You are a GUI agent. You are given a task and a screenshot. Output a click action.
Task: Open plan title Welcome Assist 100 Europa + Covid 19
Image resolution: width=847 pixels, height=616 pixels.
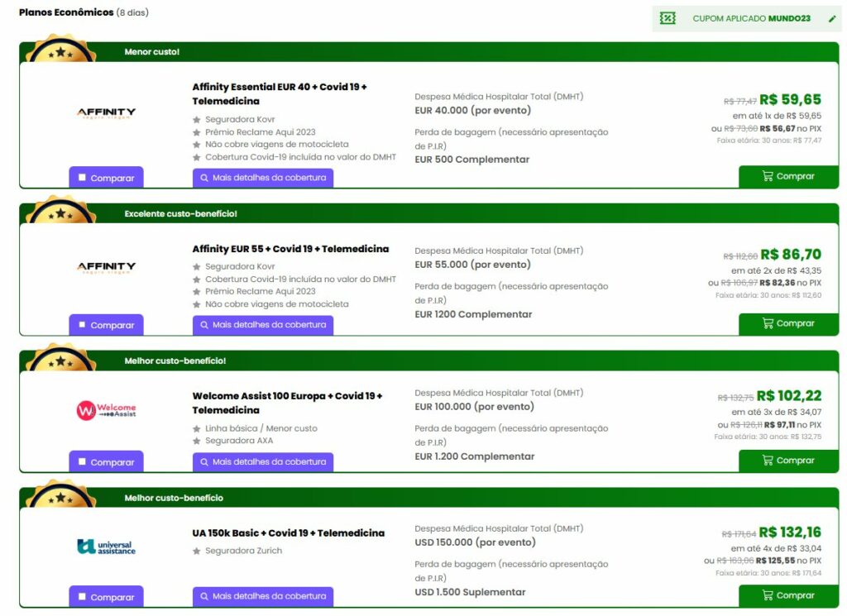pos(287,403)
